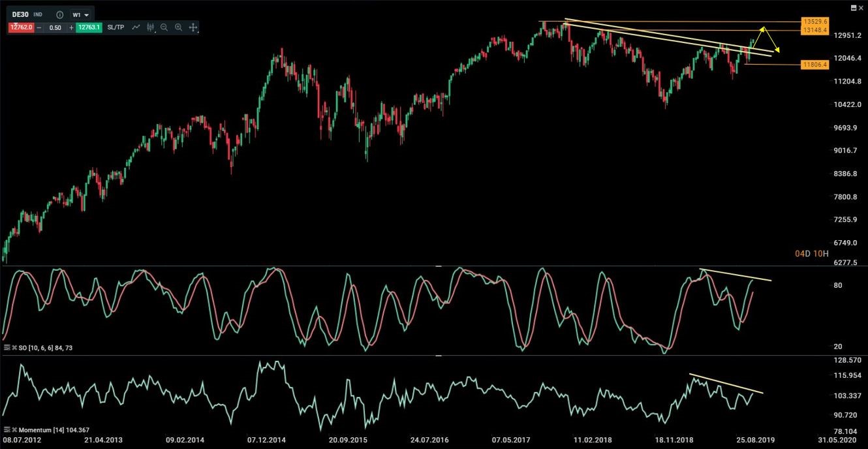Screen dimensions: 868x449
Task: Click the 04D 10H candle countdown text
Action: pos(811,253)
